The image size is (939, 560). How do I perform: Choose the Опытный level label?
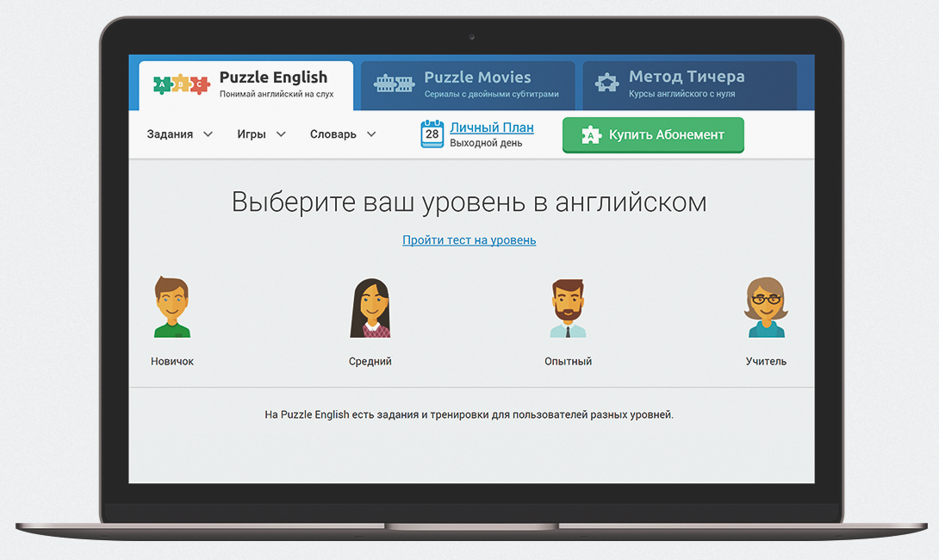pos(568,361)
